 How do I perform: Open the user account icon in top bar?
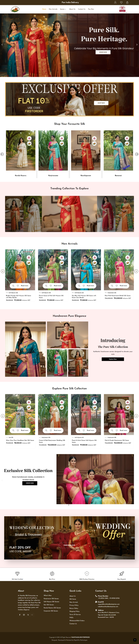click(x=115, y=2)
